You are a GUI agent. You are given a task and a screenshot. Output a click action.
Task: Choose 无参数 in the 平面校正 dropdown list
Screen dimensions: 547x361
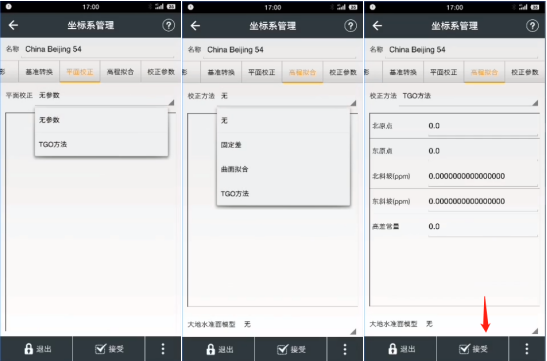[101, 120]
